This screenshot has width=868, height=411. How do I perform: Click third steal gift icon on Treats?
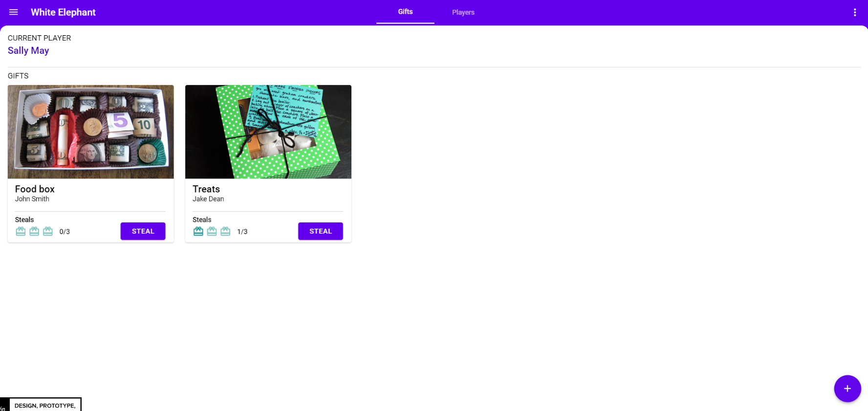225,231
